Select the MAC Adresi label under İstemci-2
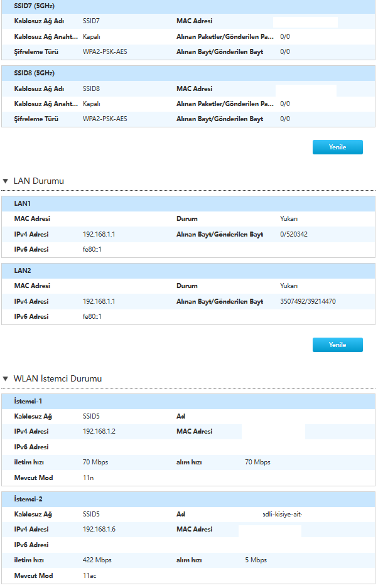 click(194, 530)
